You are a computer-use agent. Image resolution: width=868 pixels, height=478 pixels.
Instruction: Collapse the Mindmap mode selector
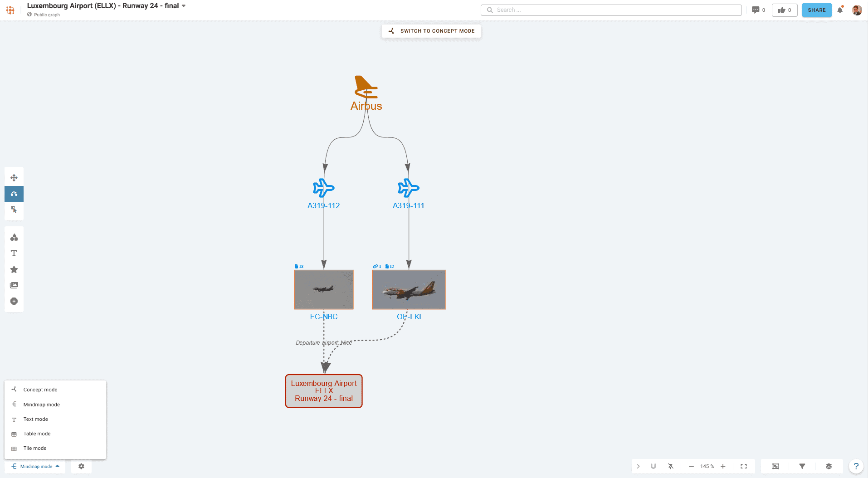[35, 466]
